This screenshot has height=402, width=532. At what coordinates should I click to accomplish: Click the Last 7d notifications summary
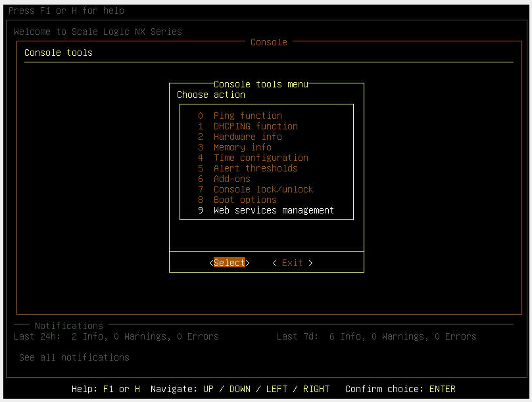click(x=376, y=336)
